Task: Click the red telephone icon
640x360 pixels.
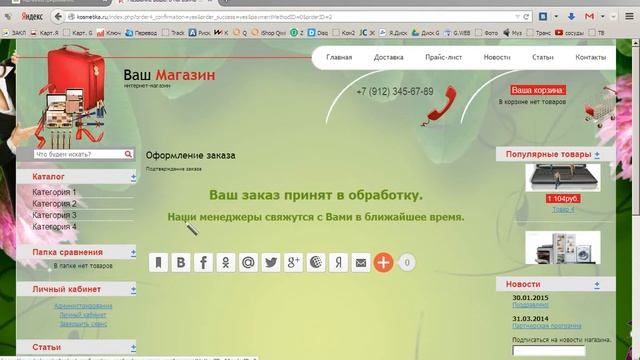Action: coord(440,106)
